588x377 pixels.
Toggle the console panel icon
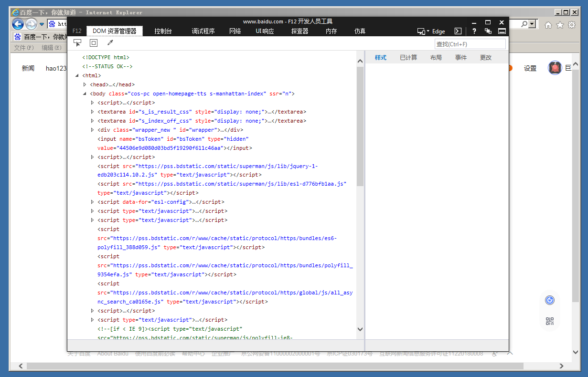(x=458, y=31)
